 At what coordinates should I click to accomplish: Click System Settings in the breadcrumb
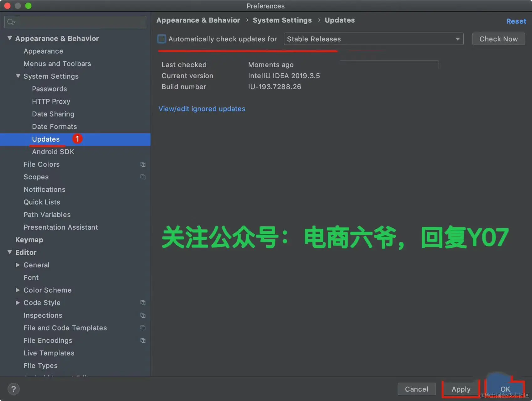(x=282, y=20)
